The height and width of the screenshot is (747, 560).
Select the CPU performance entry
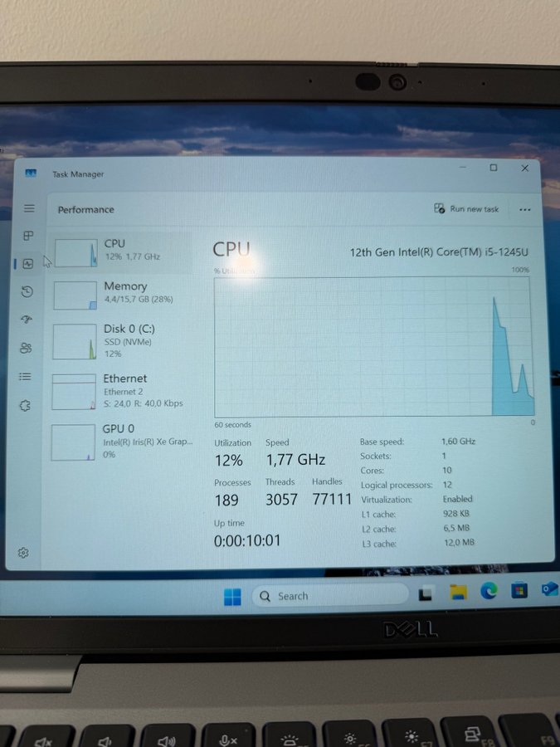[x=120, y=250]
